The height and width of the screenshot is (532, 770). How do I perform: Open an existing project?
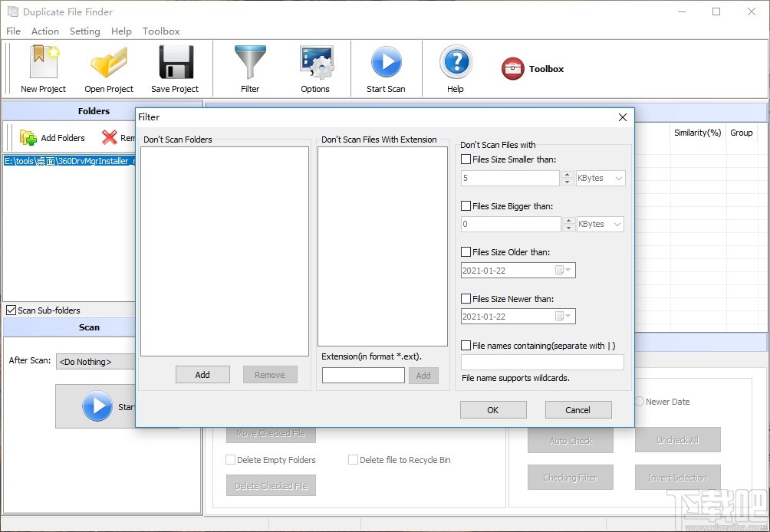[x=108, y=68]
